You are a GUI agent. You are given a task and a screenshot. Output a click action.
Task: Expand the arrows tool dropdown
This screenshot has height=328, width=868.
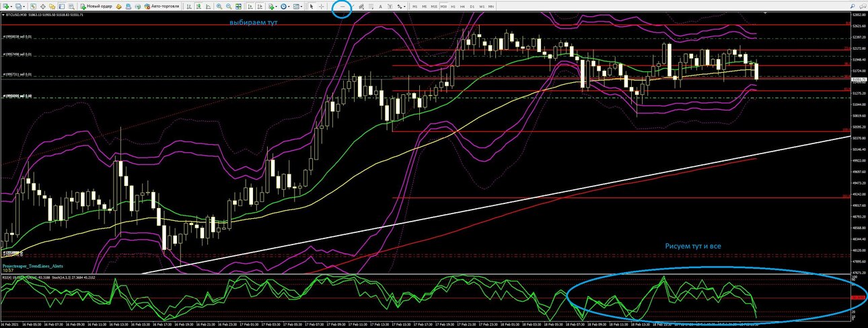(x=404, y=6)
